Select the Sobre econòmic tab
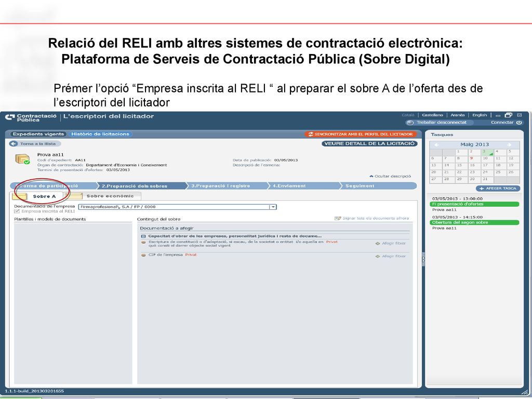This screenshot has height=399, width=532. click(x=104, y=196)
